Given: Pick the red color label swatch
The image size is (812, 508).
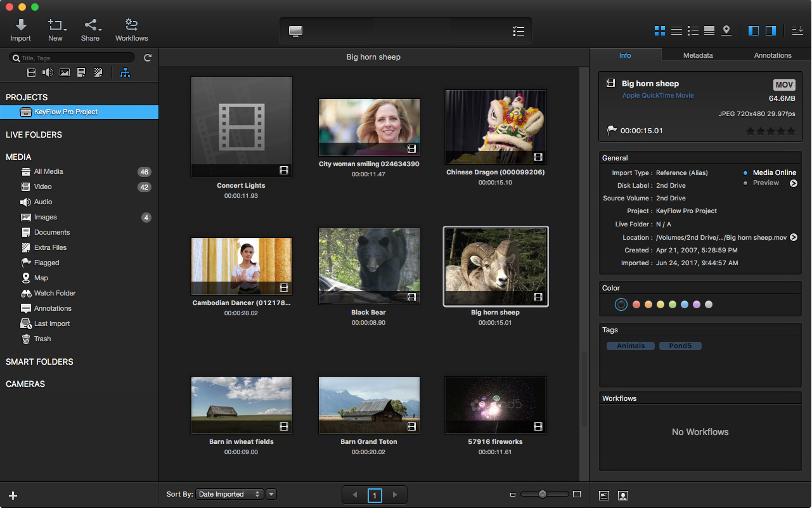Looking at the screenshot, I should 636,304.
